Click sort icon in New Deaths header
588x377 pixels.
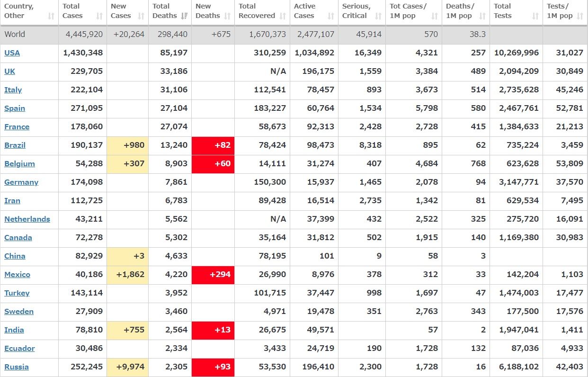tap(227, 16)
